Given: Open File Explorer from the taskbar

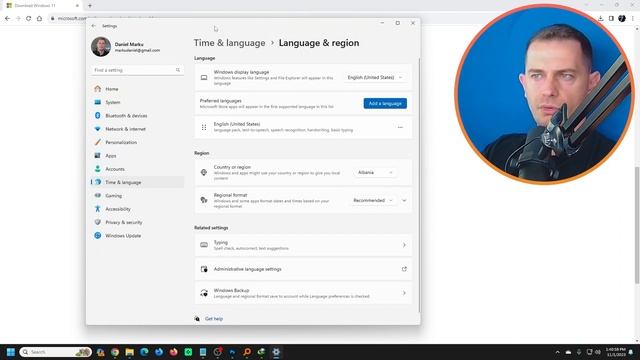Looking at the screenshot, I should [x=129, y=352].
